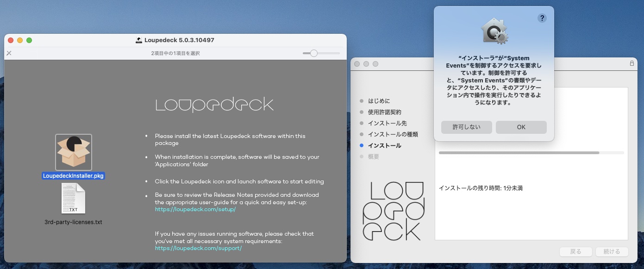Select the 概要 step in installer sidebar
The width and height of the screenshot is (644, 269).
(373, 156)
